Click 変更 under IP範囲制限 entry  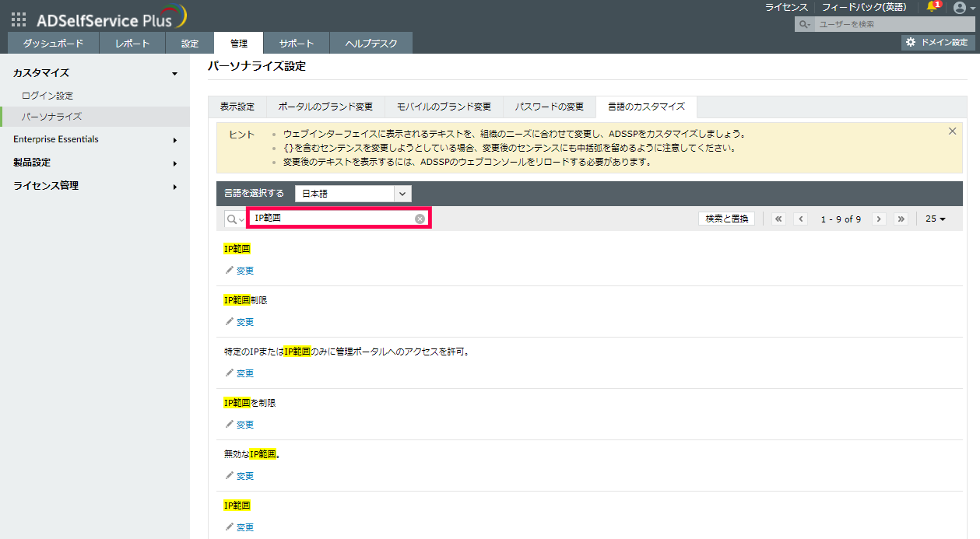pos(244,322)
